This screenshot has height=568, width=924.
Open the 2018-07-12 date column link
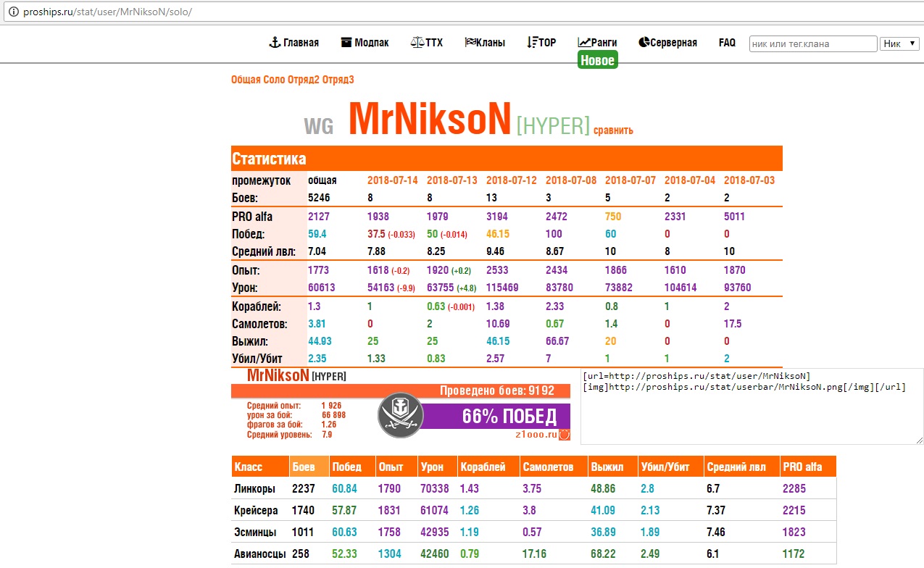(512, 180)
